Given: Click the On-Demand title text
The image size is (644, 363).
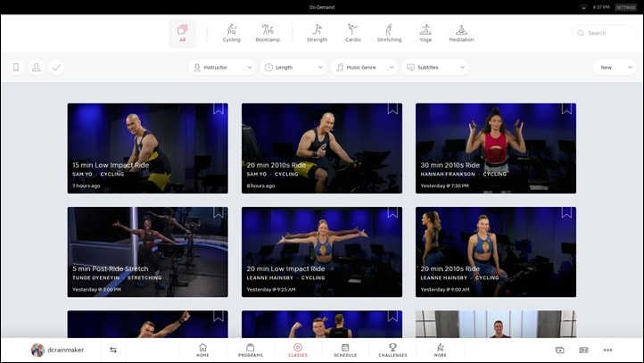Looking at the screenshot, I should coord(322,7).
